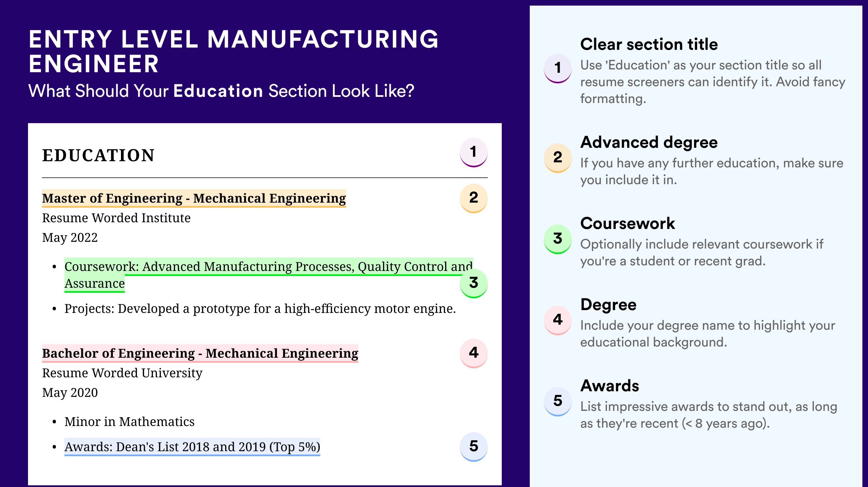Click the orange number 2 badge in the resume
Viewport: 868px width, 487px height.
pyautogui.click(x=473, y=198)
